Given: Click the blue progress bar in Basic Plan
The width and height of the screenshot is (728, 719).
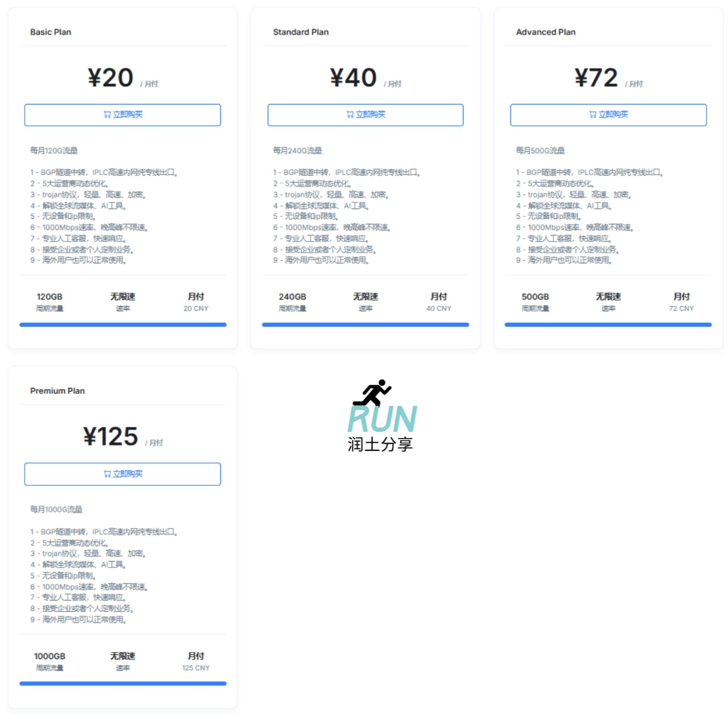Looking at the screenshot, I should point(123,325).
